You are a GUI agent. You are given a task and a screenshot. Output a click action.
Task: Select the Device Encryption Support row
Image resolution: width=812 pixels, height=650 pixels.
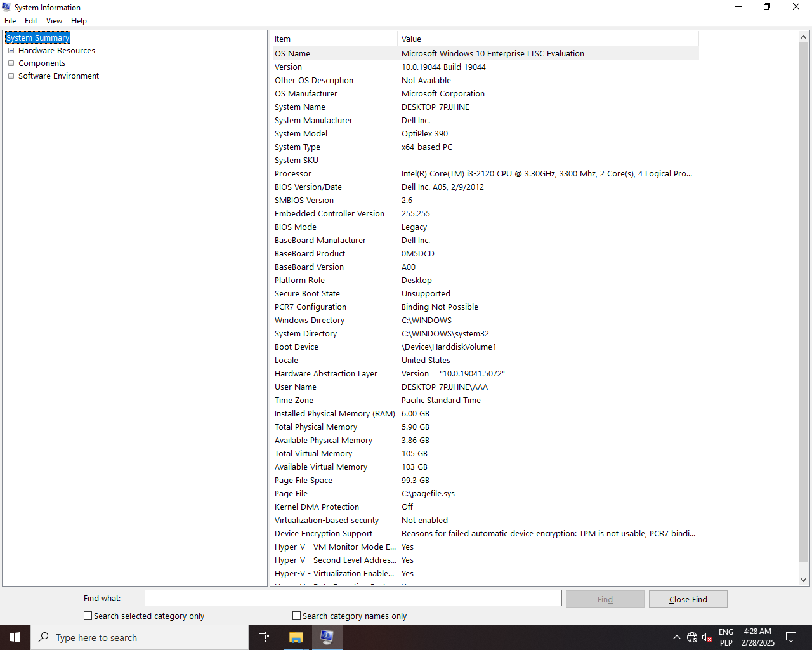pos(486,534)
